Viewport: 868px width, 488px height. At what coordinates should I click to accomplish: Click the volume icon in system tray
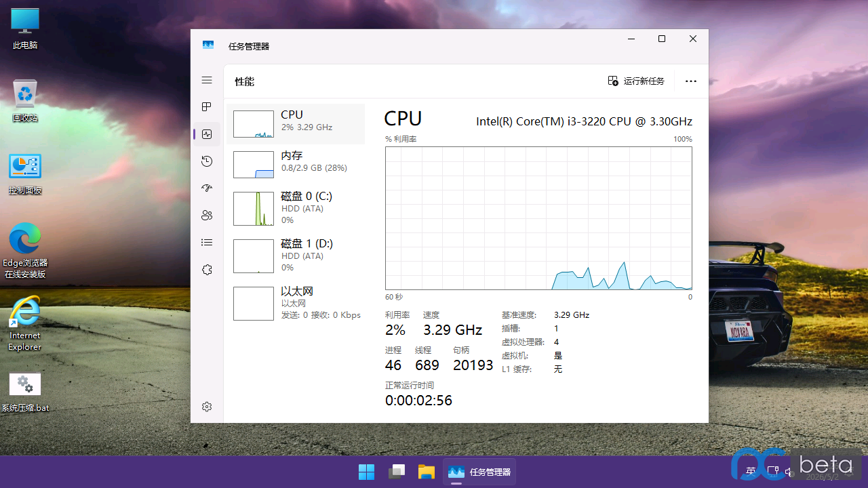pyautogui.click(x=789, y=472)
